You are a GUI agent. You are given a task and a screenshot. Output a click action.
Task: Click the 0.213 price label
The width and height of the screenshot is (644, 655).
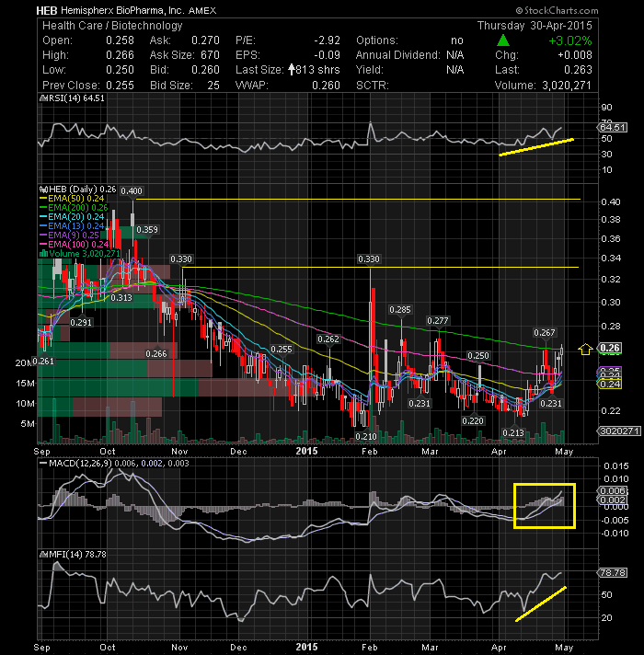point(513,433)
